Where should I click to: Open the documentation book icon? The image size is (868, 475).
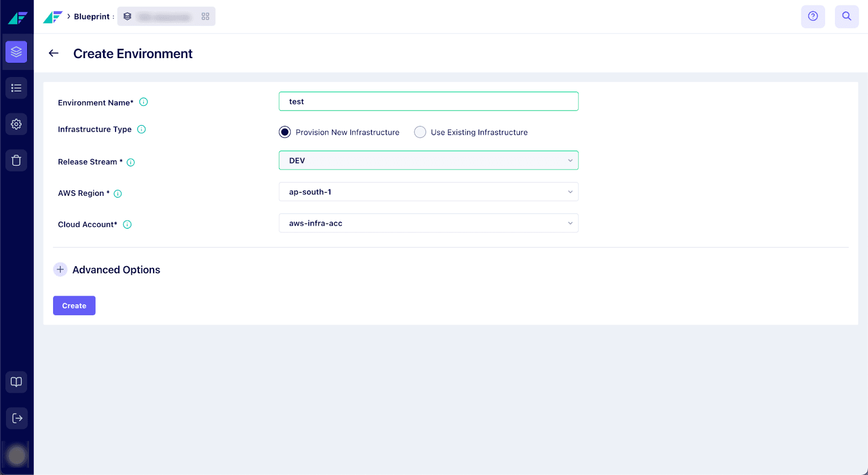pos(16,382)
